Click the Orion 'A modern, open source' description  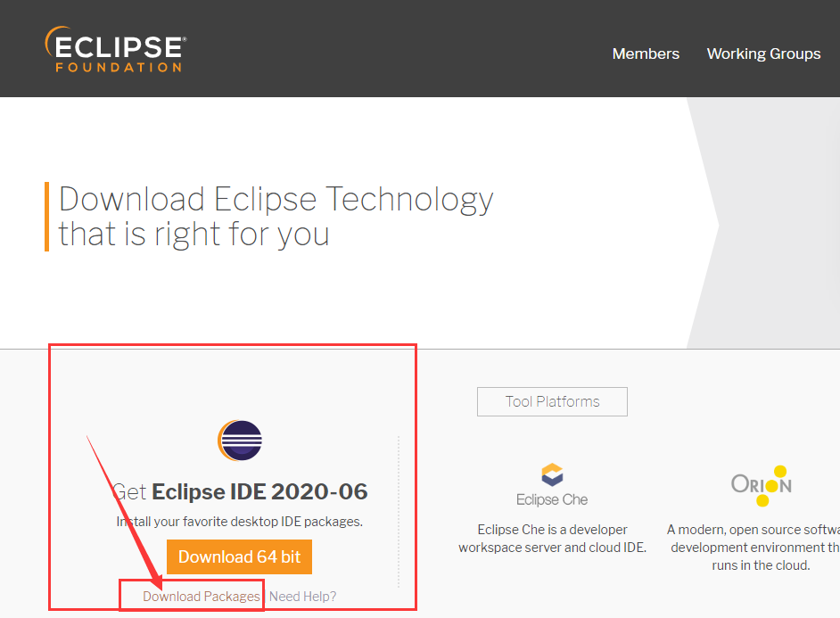(754, 548)
